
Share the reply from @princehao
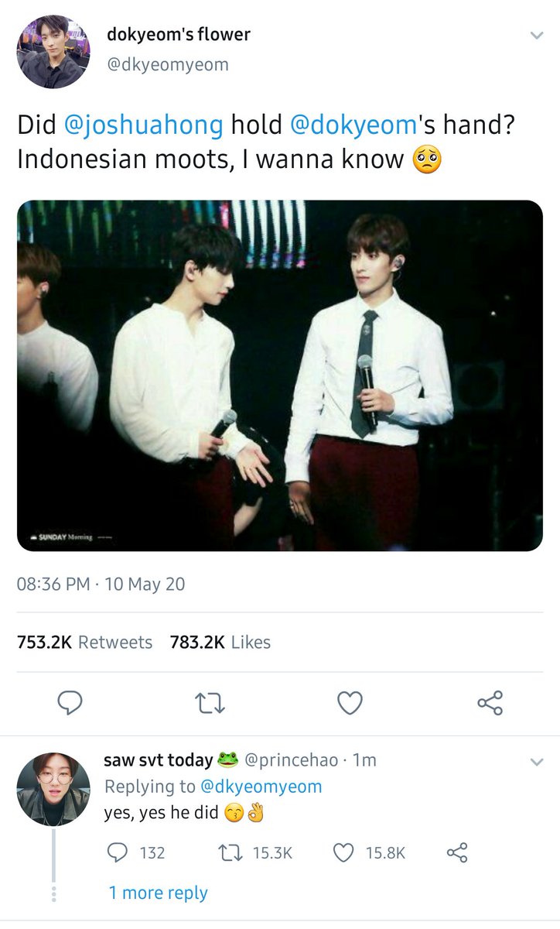coord(458,852)
